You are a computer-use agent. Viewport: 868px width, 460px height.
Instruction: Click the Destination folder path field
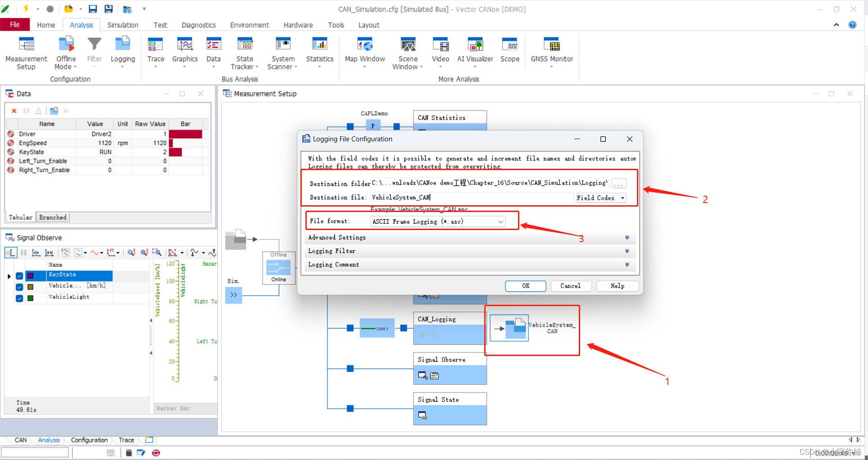coord(490,183)
